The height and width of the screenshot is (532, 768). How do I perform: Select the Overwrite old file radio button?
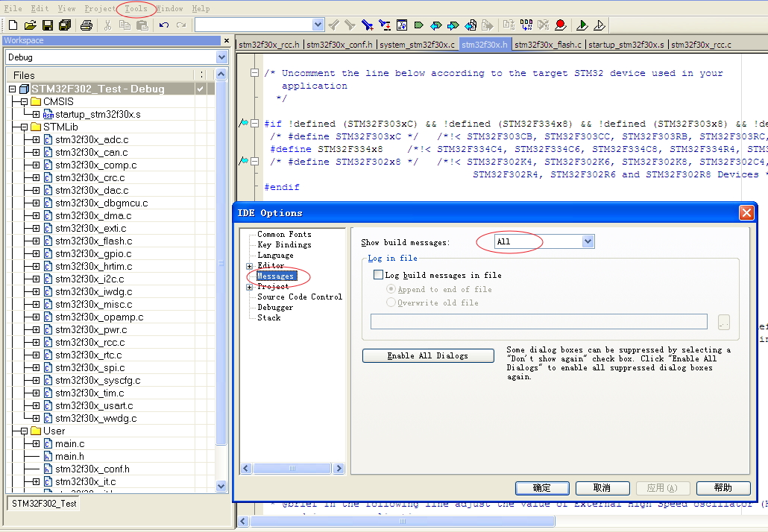[391, 303]
